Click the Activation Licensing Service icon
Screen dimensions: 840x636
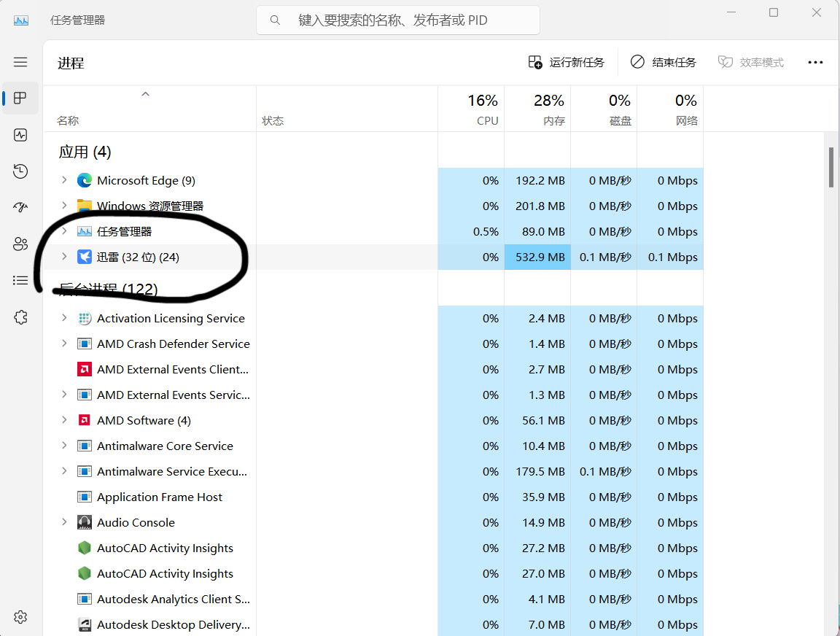84,318
